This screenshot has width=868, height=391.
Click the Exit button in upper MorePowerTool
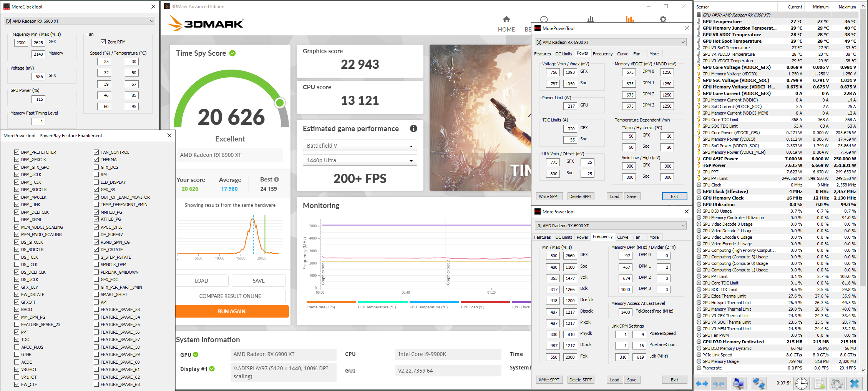674,196
